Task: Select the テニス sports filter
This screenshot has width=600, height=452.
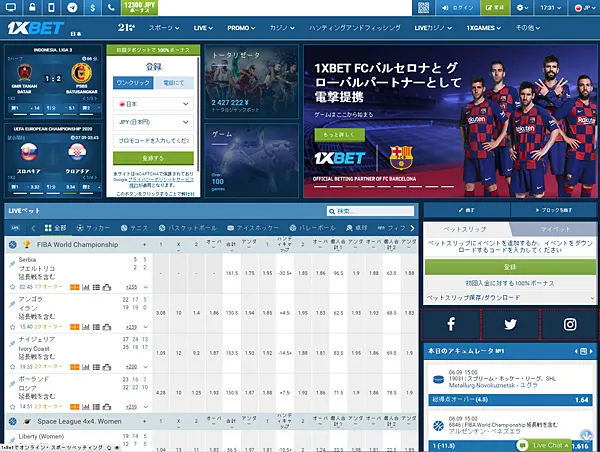Action: [x=134, y=228]
